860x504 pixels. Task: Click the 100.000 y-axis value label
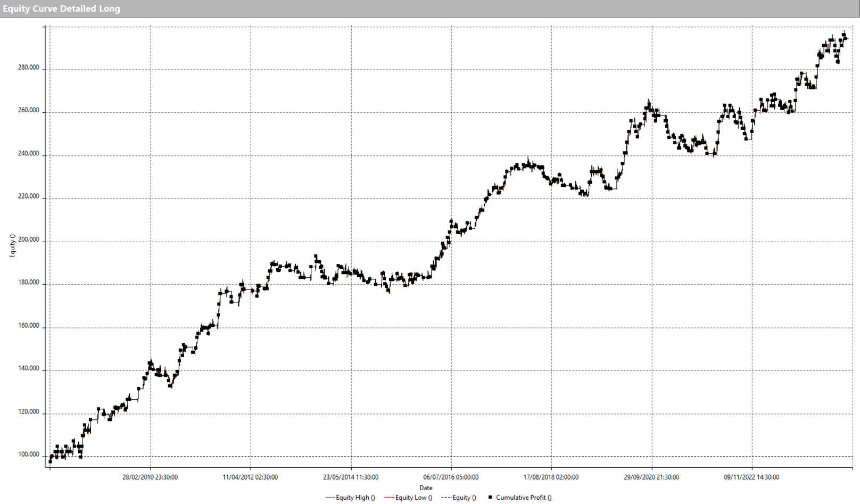29,455
